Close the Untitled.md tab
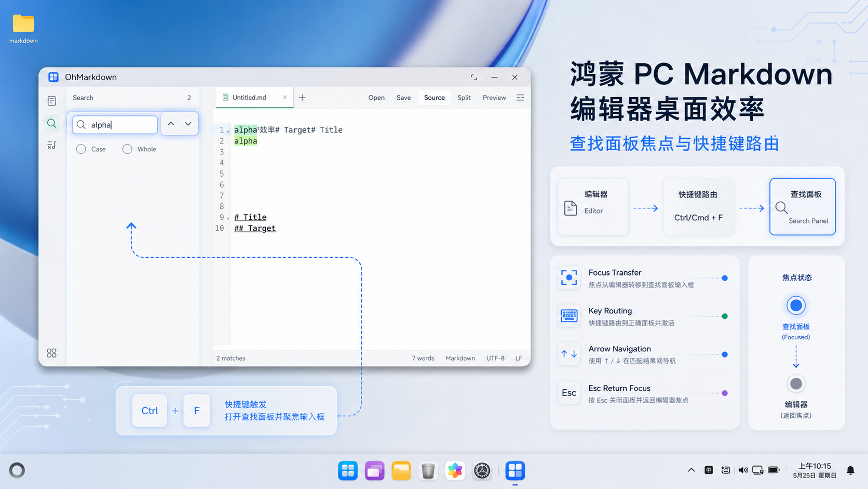This screenshot has width=868, height=489. [285, 97]
